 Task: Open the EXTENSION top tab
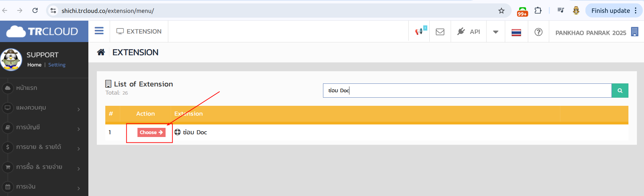[139, 32]
